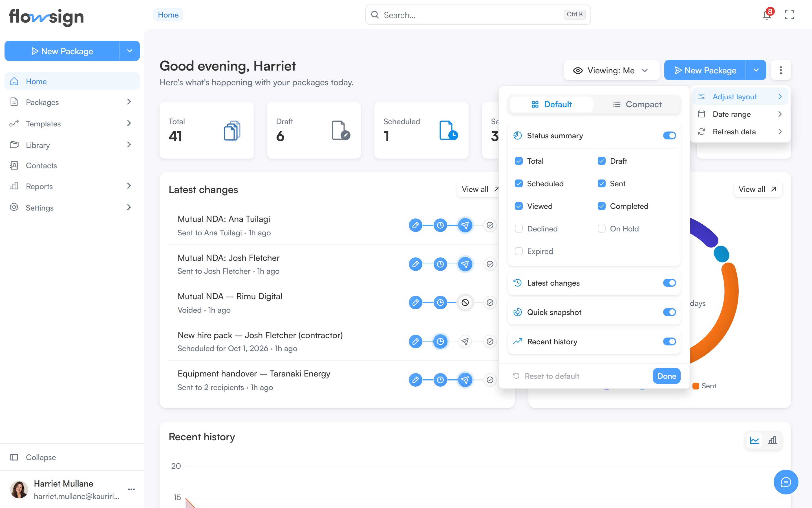The height and width of the screenshot is (508, 812).
Task: Click scheduled clock step for Rimu Digital
Action: pos(440,303)
